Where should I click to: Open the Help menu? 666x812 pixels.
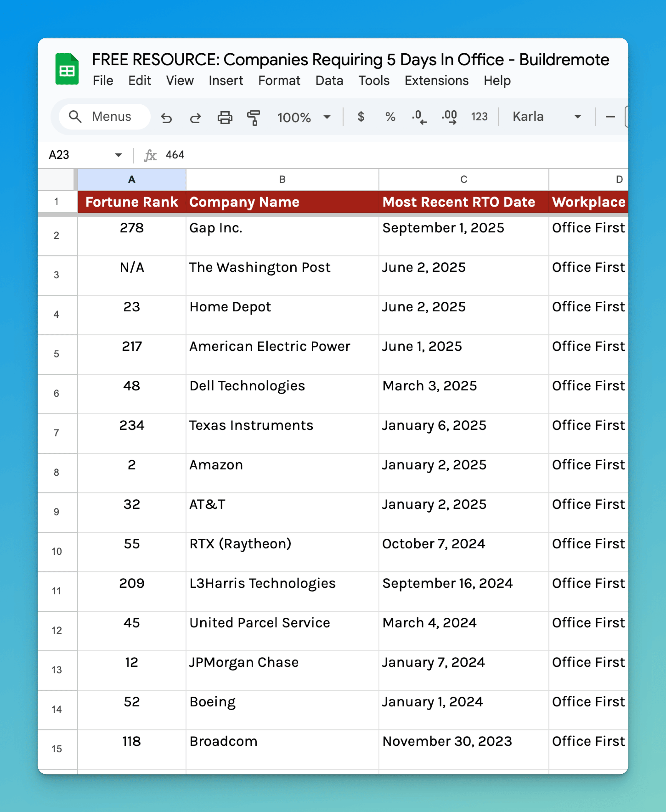pos(497,80)
